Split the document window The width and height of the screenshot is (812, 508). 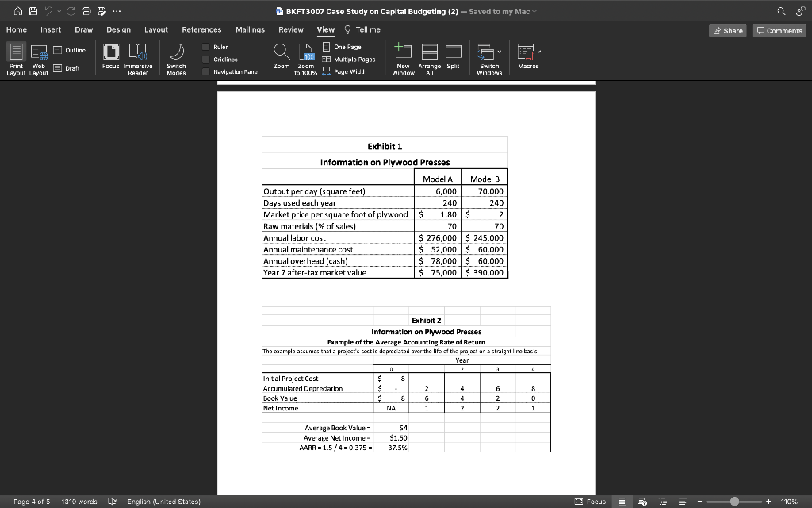[453, 56]
